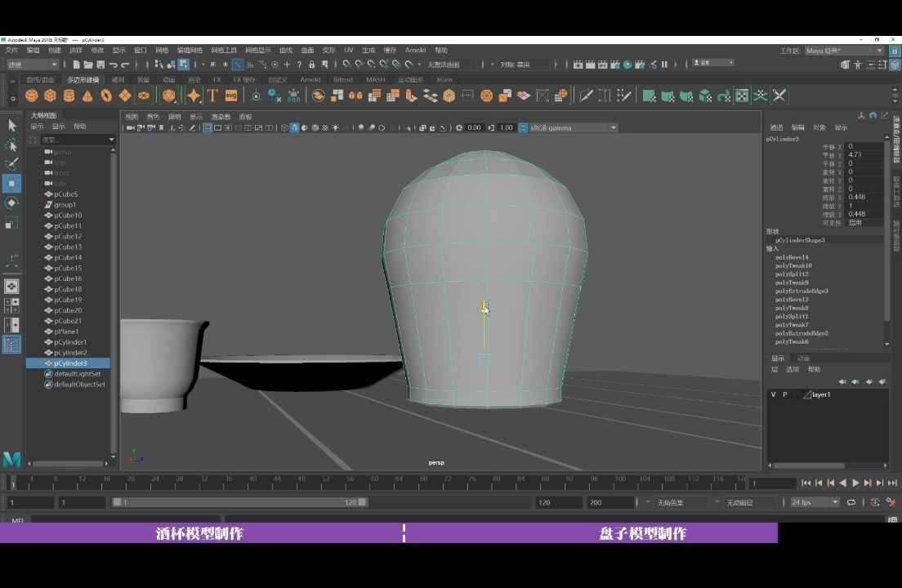Open the Arnold menu in menu bar
This screenshot has height=588, width=902.
click(415, 51)
